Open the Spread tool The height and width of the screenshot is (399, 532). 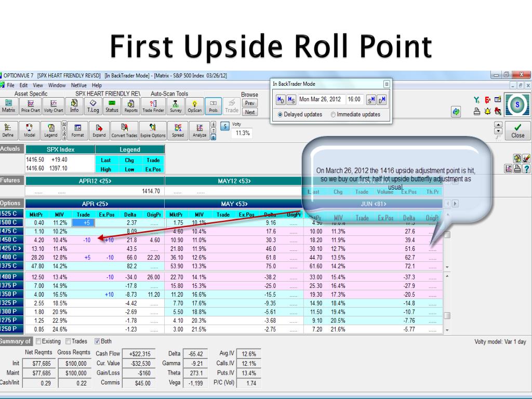click(178, 130)
